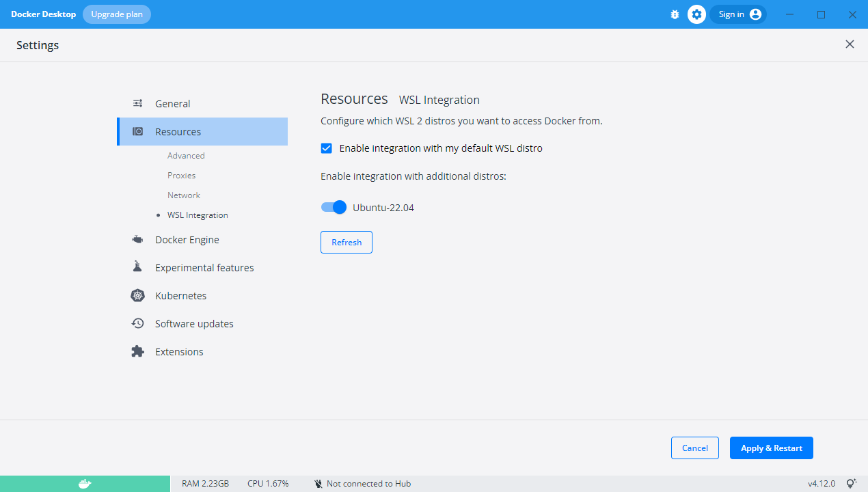Viewport: 868px width, 492px height.
Task: Open the Troubleshoot bug icon
Action: pyautogui.click(x=675, y=14)
